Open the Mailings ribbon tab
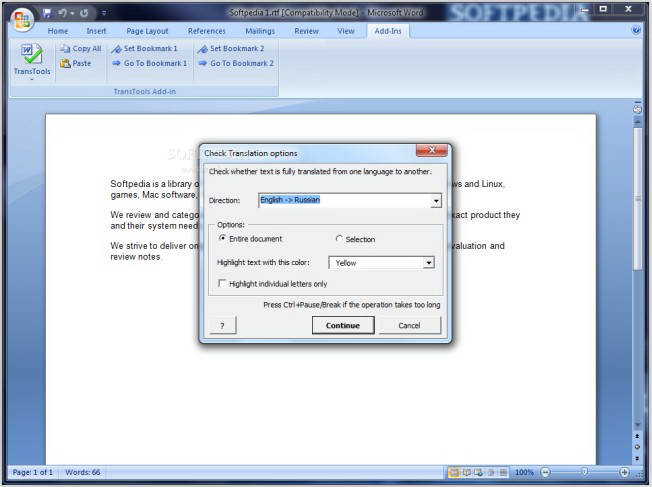 tap(260, 31)
